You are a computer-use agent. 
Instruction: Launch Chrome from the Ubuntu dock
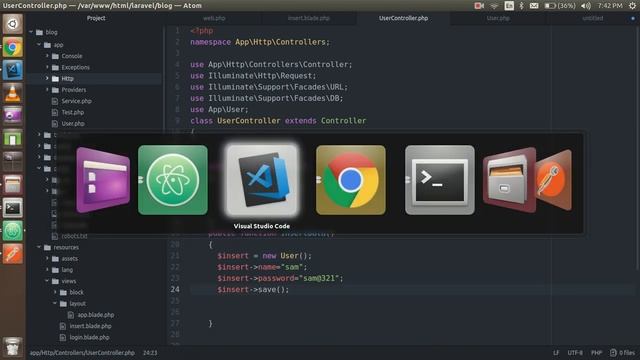(x=13, y=47)
